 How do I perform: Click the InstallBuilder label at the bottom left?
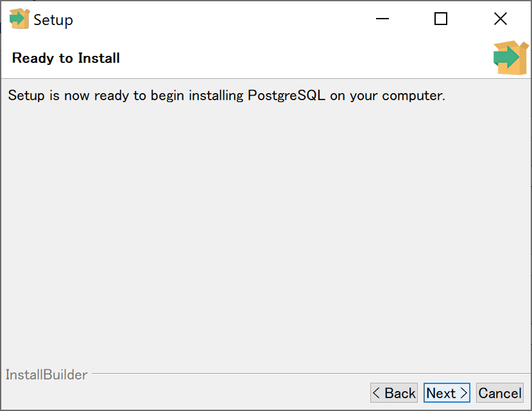46,374
